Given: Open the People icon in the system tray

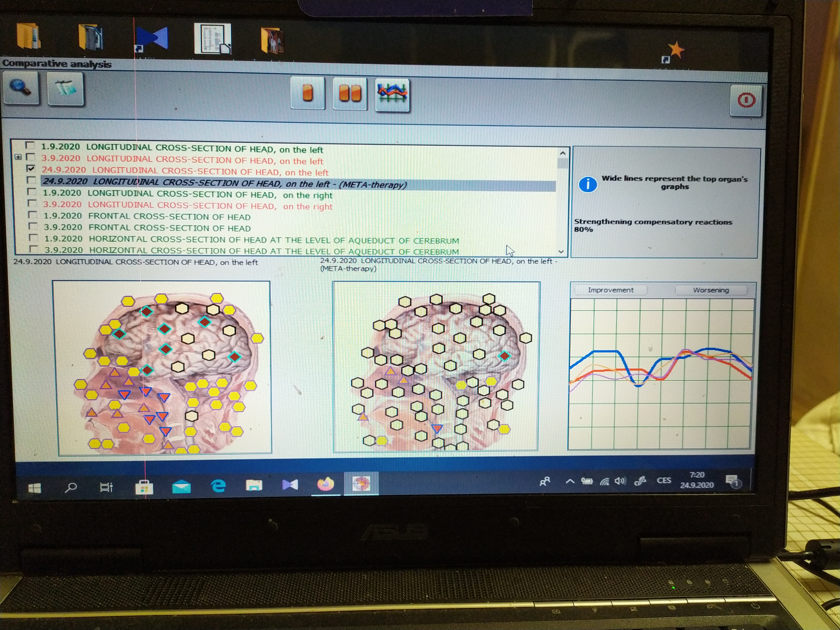Looking at the screenshot, I should [x=545, y=482].
